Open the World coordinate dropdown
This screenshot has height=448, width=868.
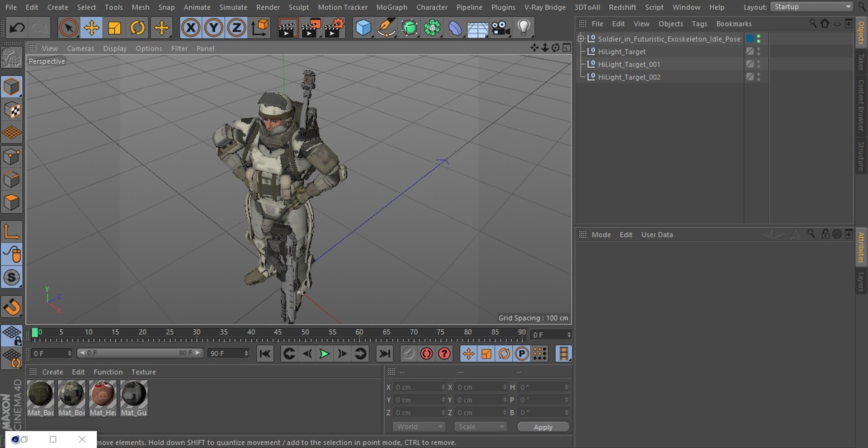click(419, 427)
